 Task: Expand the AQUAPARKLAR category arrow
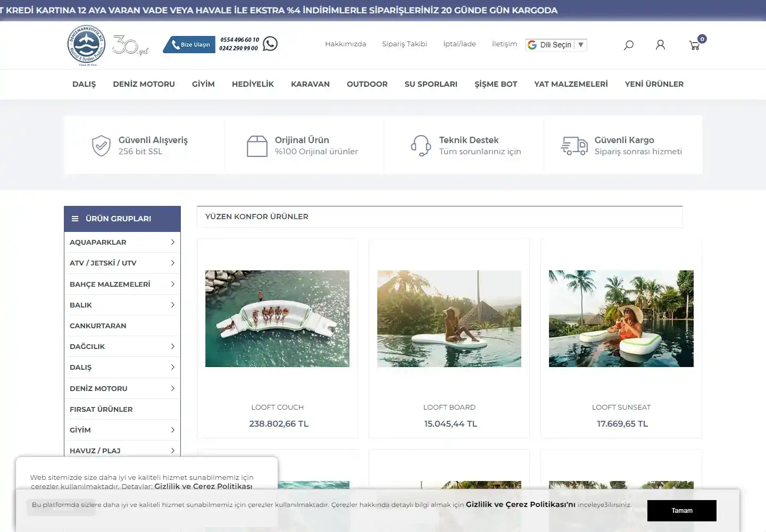[172, 242]
